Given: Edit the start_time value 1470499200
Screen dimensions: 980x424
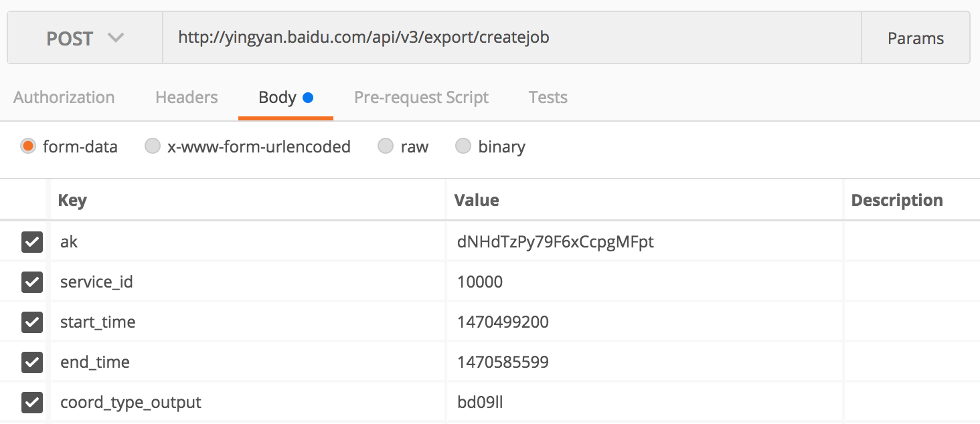Looking at the screenshot, I should [x=643, y=322].
